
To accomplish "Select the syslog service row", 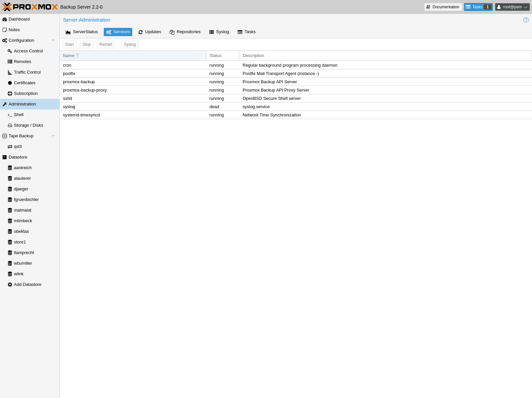I will coord(133,107).
